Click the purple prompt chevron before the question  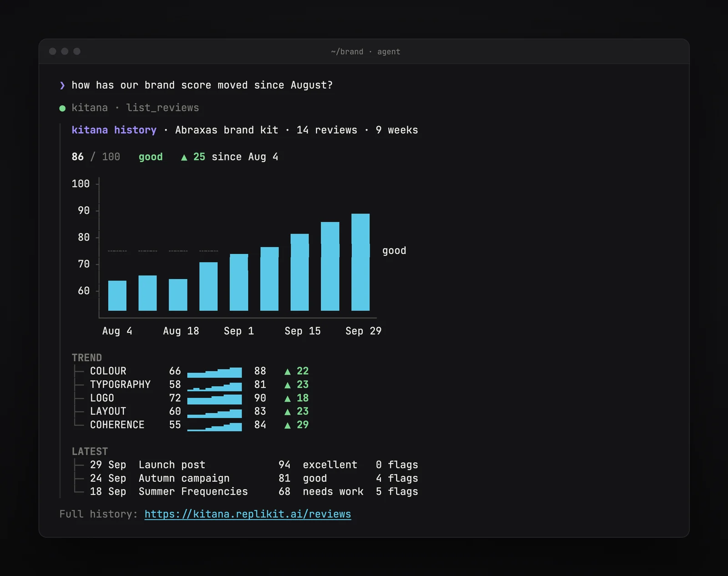62,86
